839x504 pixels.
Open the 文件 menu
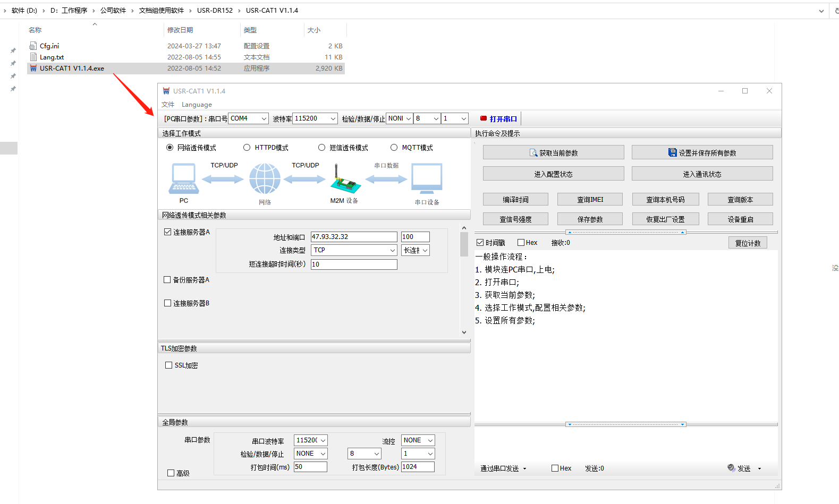(168, 105)
